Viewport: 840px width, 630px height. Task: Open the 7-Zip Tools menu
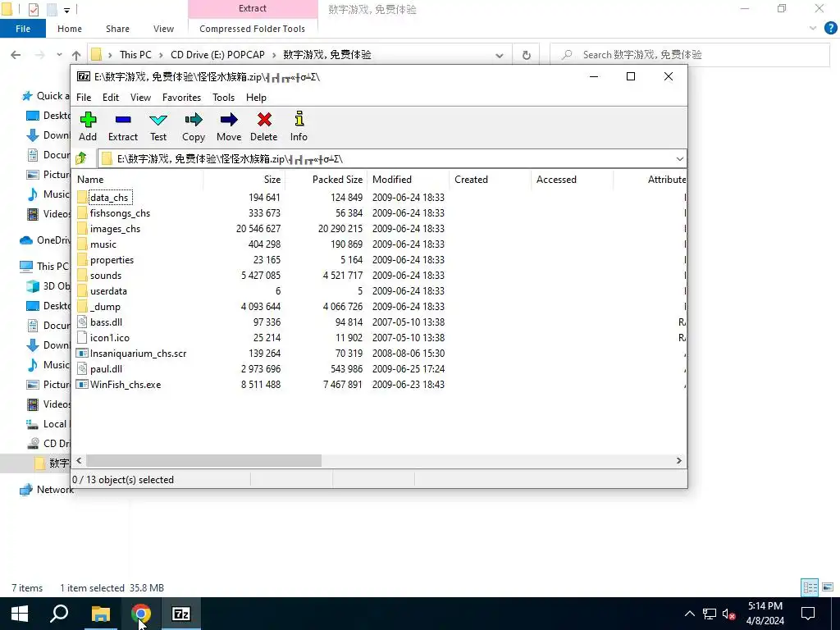pyautogui.click(x=223, y=98)
